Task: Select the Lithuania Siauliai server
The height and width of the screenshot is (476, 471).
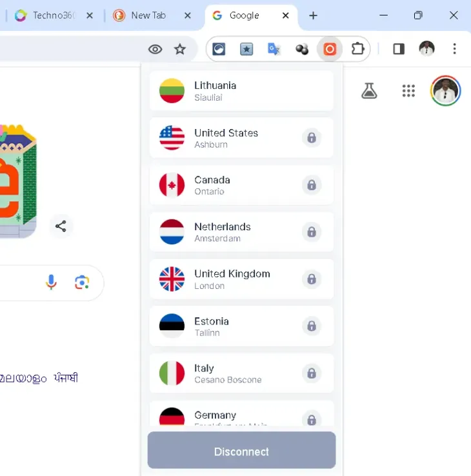Action: (241, 91)
